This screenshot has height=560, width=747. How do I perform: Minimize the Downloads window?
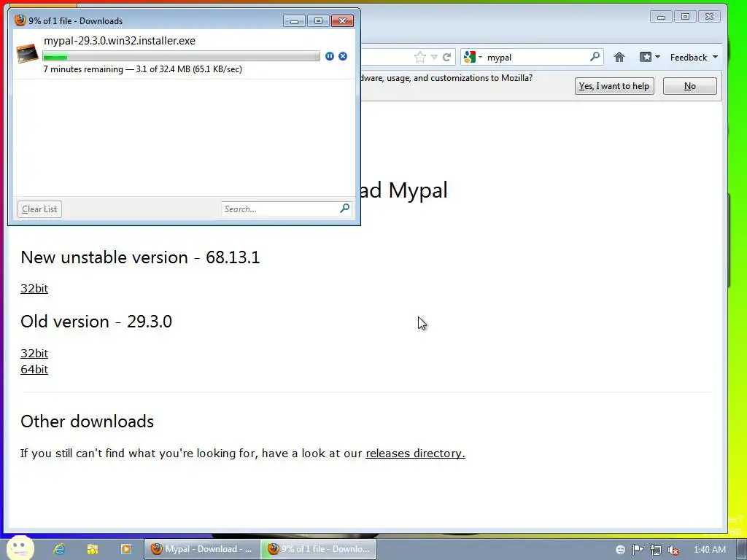(295, 21)
